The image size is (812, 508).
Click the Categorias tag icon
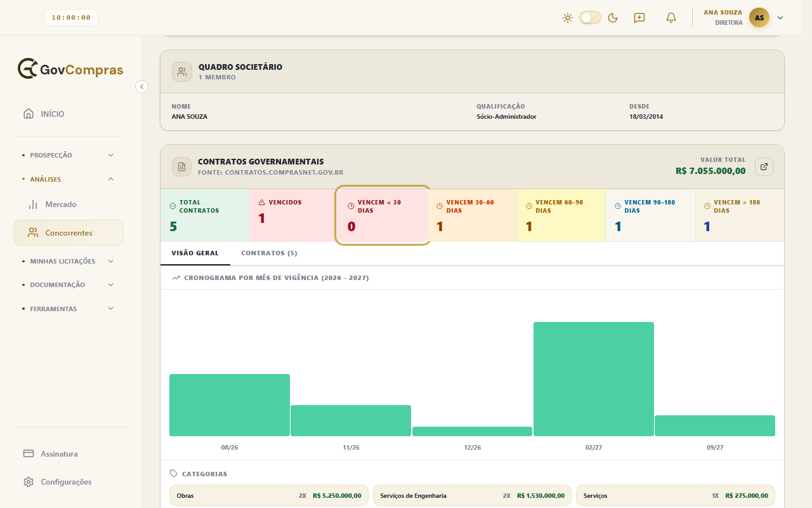click(174, 474)
